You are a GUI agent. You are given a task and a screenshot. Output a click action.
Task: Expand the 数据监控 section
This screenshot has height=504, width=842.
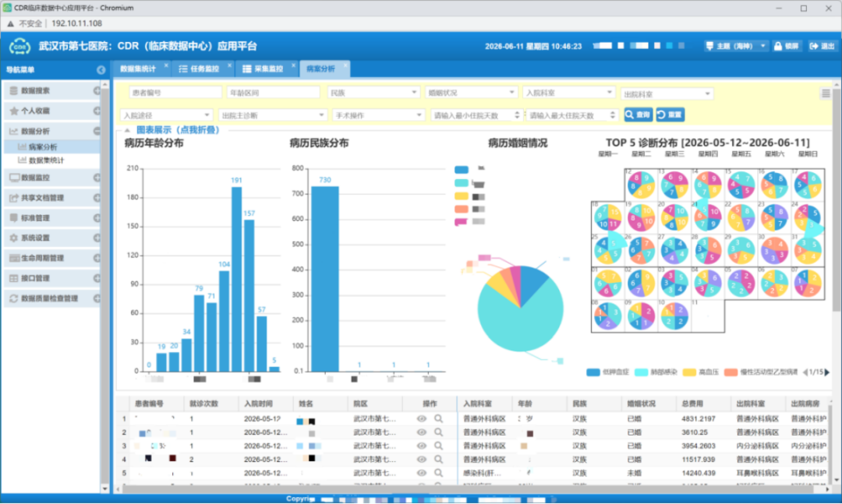tap(97, 178)
